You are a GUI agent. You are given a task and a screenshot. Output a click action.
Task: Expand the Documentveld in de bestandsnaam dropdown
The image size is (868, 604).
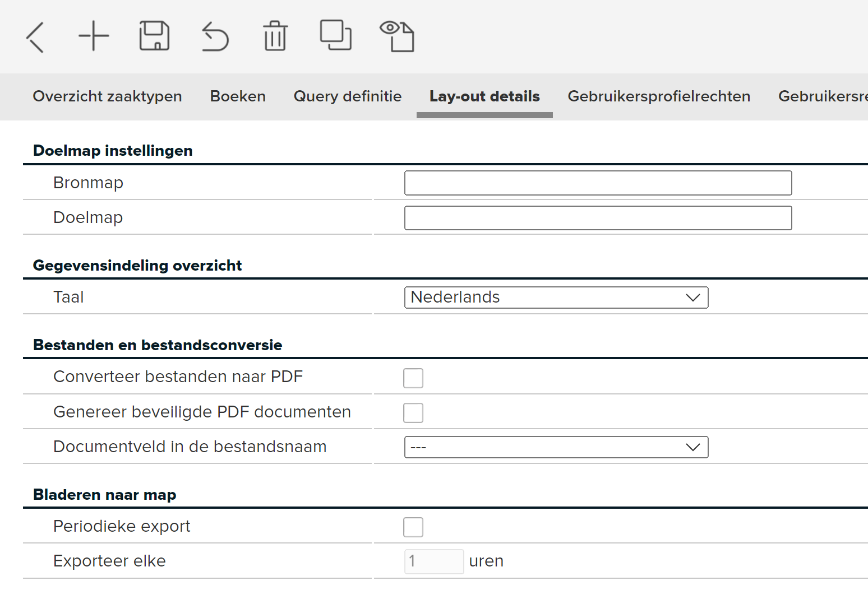(x=556, y=447)
